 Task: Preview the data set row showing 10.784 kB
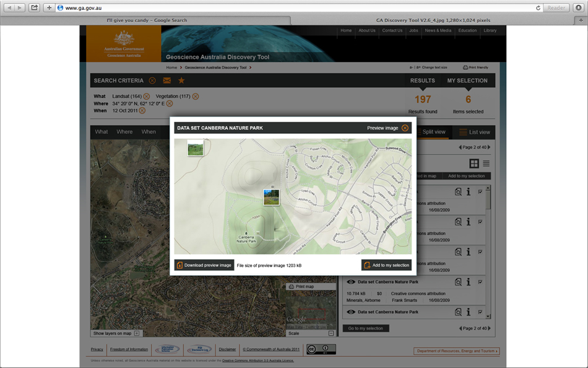pyautogui.click(x=458, y=282)
